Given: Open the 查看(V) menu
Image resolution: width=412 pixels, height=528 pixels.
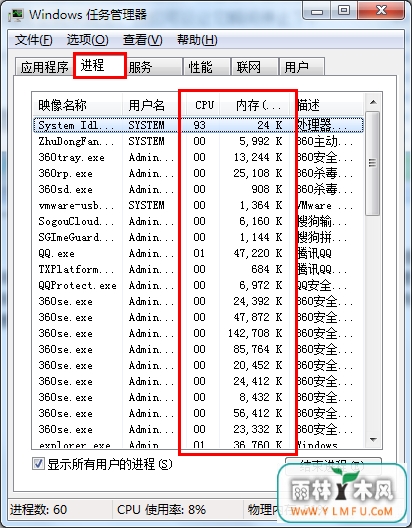Looking at the screenshot, I should point(143,40).
